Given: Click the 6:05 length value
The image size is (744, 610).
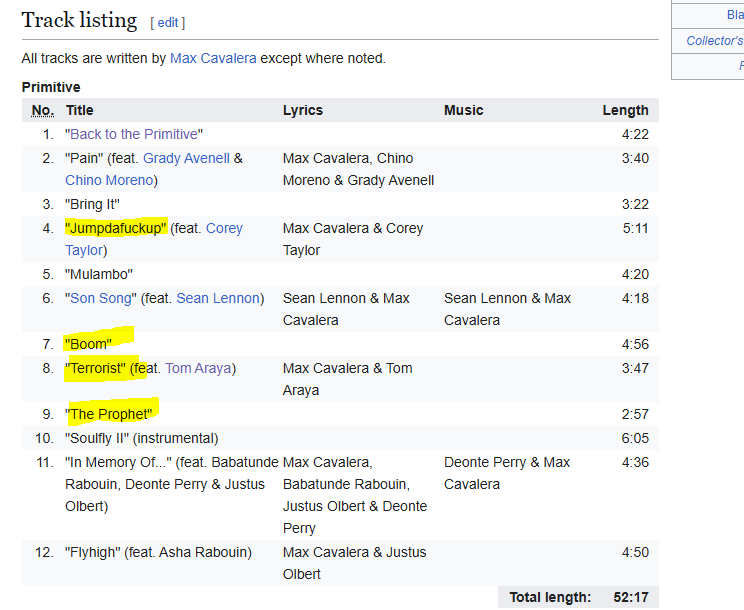Looking at the screenshot, I should point(635,438).
